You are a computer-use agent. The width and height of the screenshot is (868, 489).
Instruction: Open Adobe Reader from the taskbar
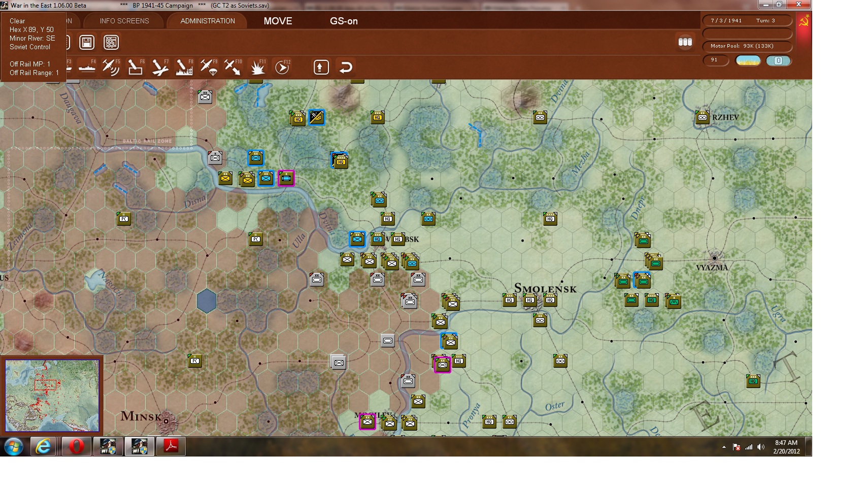coord(171,446)
